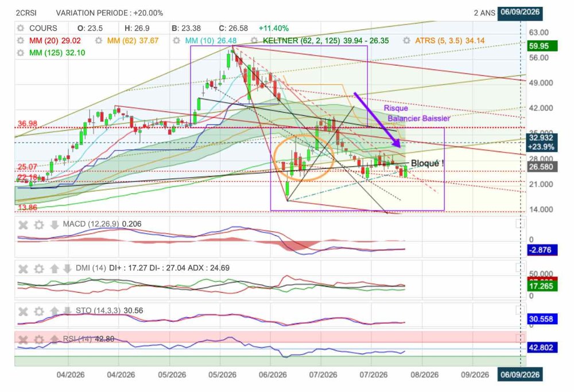Remove the DMI indicator panel

point(23,269)
